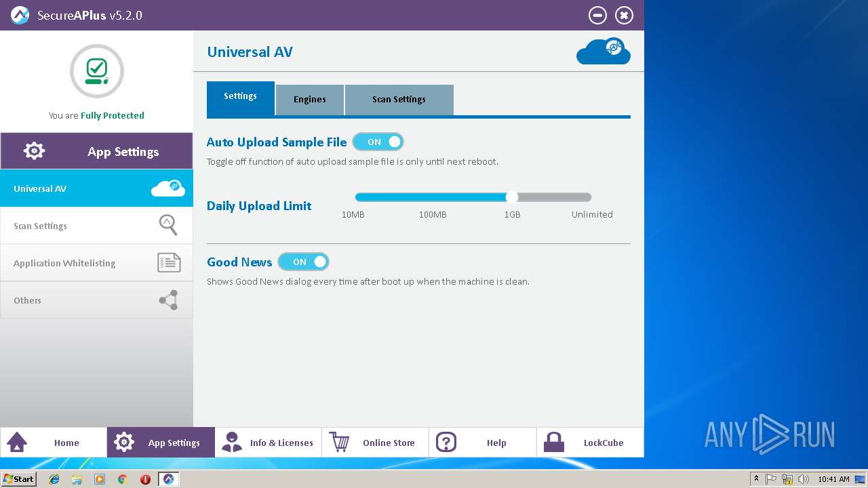Turn off Auto Upload Sample File toggle

coord(378,142)
